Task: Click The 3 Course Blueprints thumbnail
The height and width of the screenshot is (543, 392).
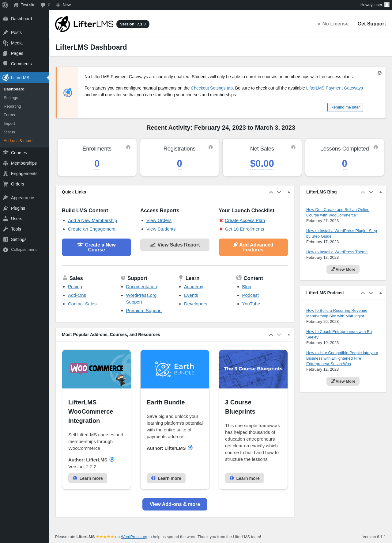Action: (253, 369)
